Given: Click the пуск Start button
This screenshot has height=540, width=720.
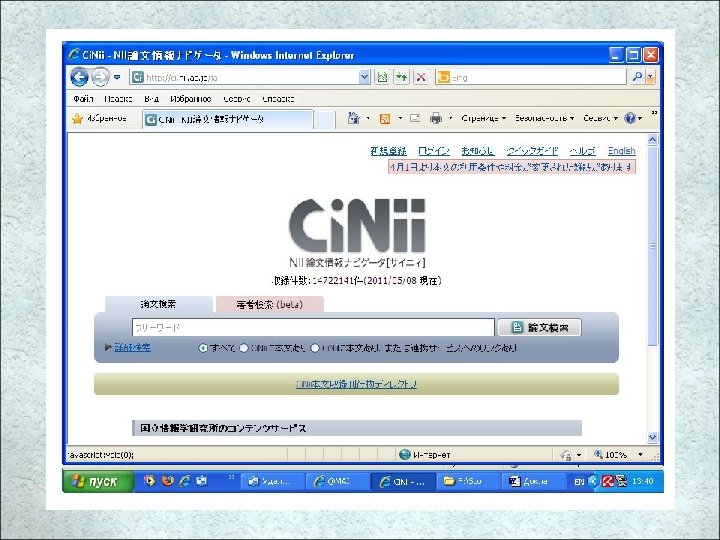Looking at the screenshot, I should tap(98, 481).
